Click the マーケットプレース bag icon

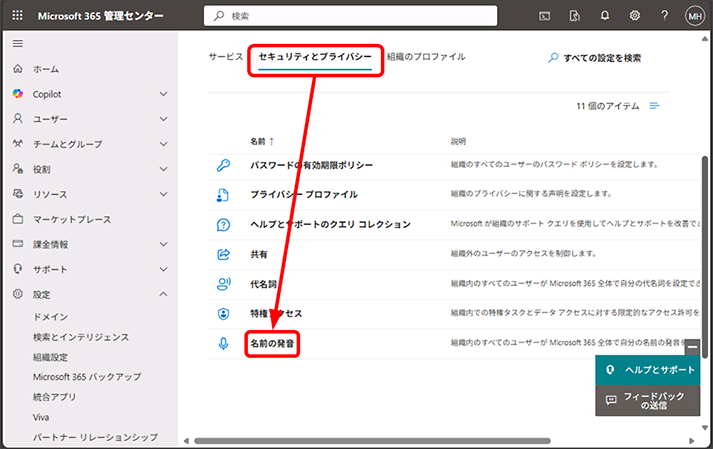tap(18, 219)
